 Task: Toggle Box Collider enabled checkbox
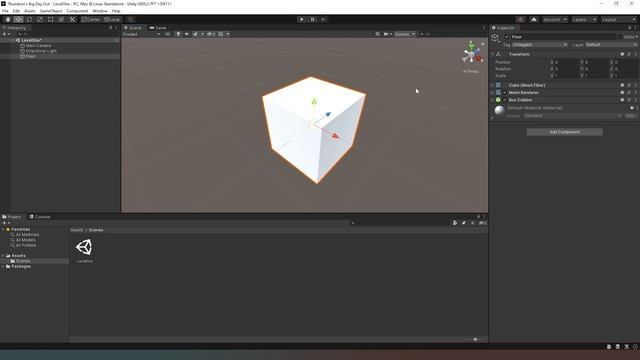(x=505, y=100)
